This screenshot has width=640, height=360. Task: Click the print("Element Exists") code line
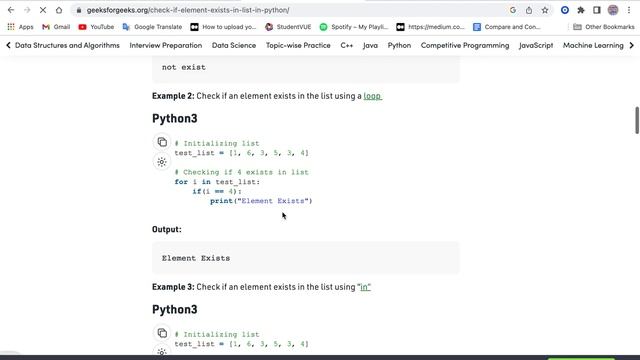click(x=261, y=201)
